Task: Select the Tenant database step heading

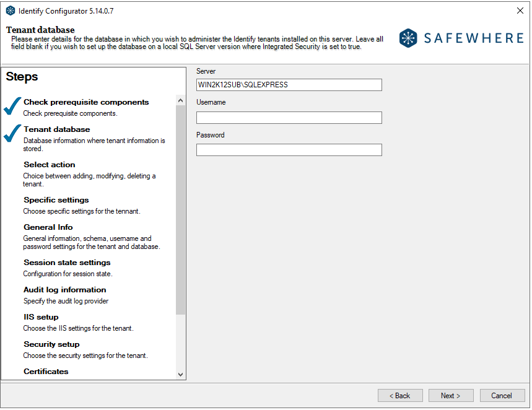Action: pos(56,129)
